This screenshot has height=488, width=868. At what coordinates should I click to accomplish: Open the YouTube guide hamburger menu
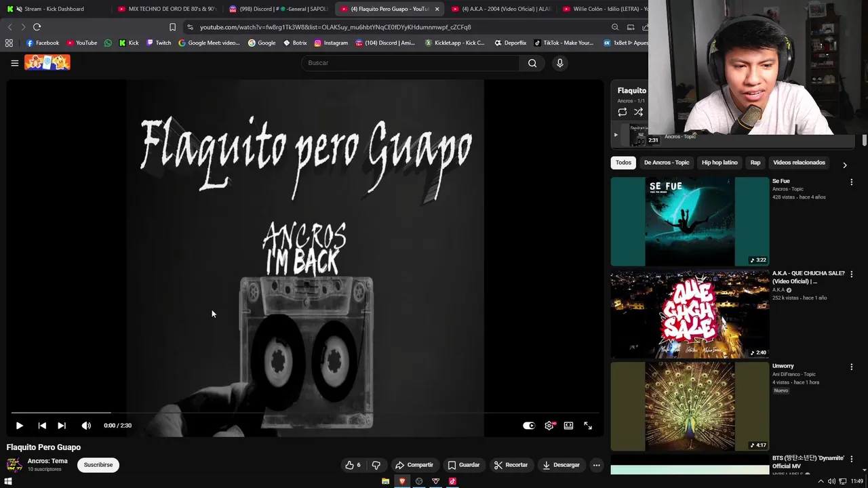[14, 63]
